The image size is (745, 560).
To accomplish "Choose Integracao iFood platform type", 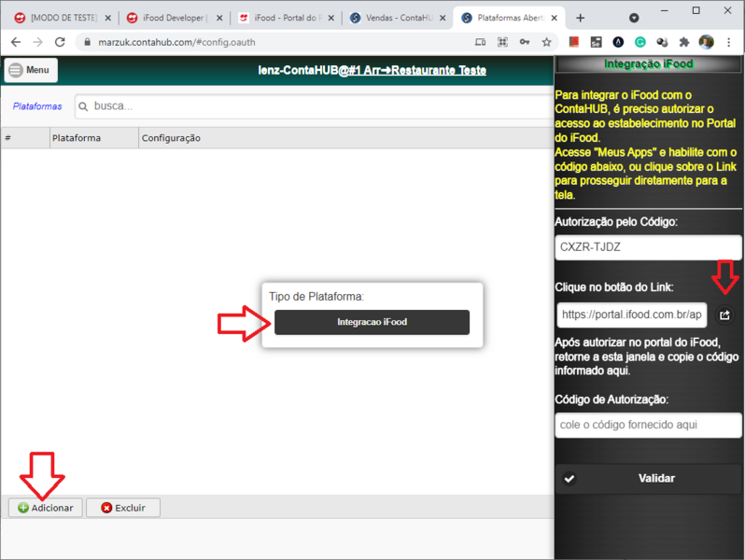I will tap(372, 322).
